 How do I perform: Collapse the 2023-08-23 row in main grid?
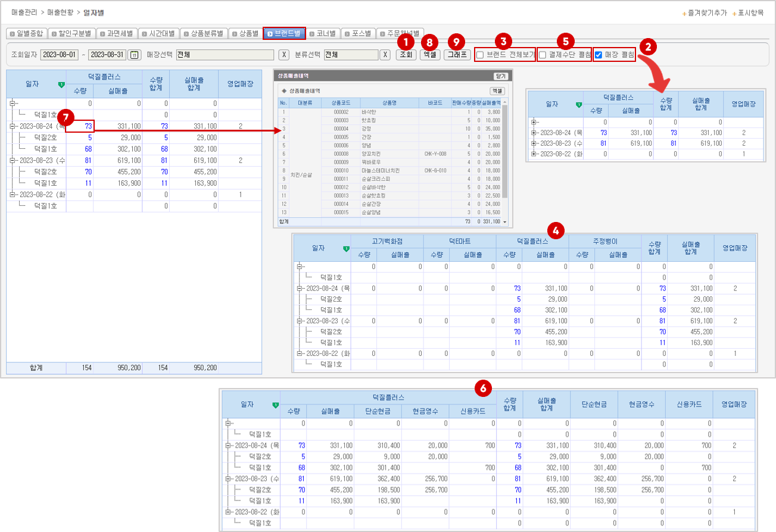pos(12,161)
